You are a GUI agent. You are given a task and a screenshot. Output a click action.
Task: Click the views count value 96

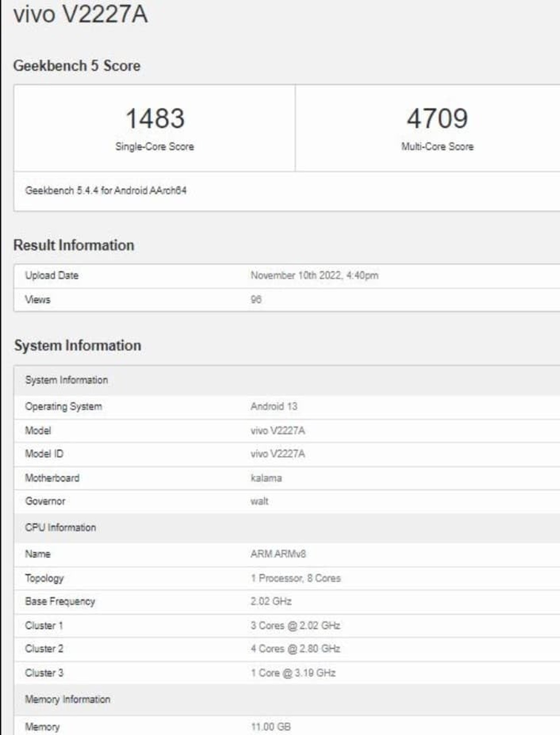click(x=256, y=299)
